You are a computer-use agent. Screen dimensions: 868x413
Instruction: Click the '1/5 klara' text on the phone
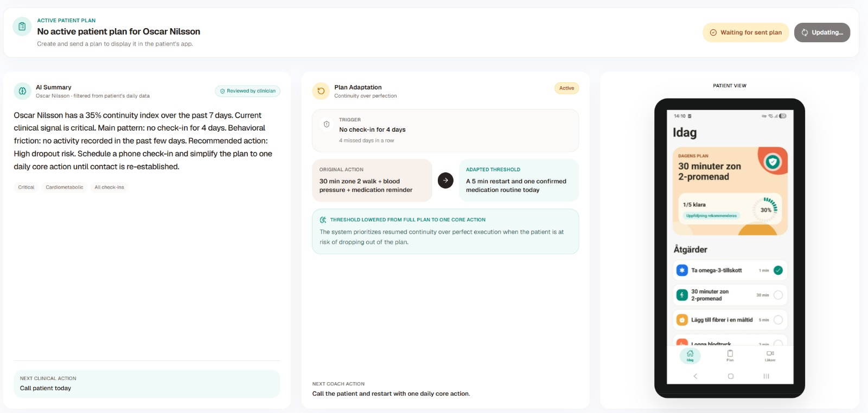point(694,205)
